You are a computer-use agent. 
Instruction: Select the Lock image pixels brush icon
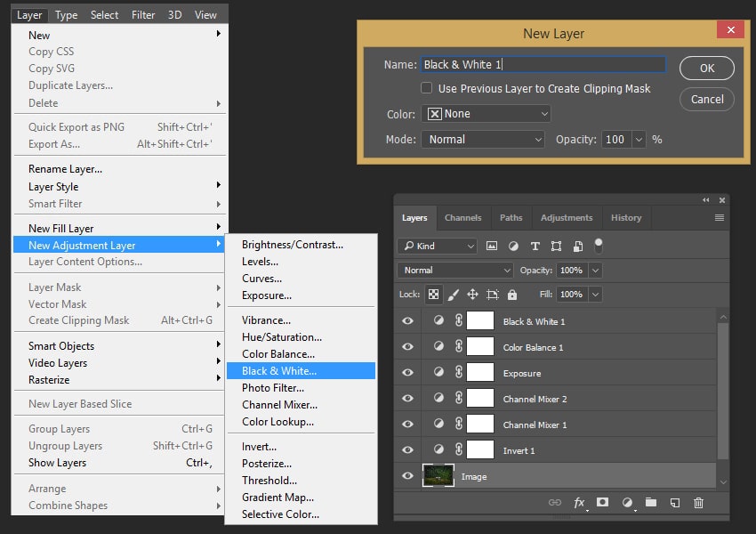click(x=453, y=295)
